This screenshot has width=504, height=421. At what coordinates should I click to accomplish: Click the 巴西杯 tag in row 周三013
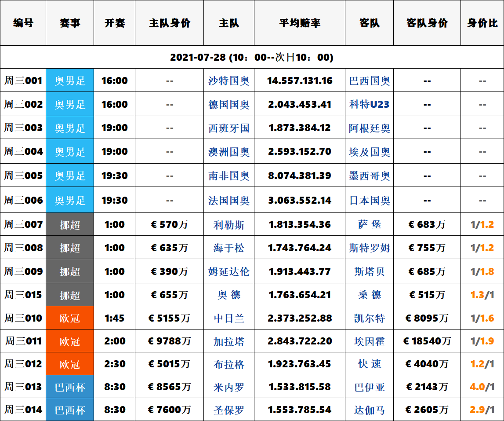(70, 388)
